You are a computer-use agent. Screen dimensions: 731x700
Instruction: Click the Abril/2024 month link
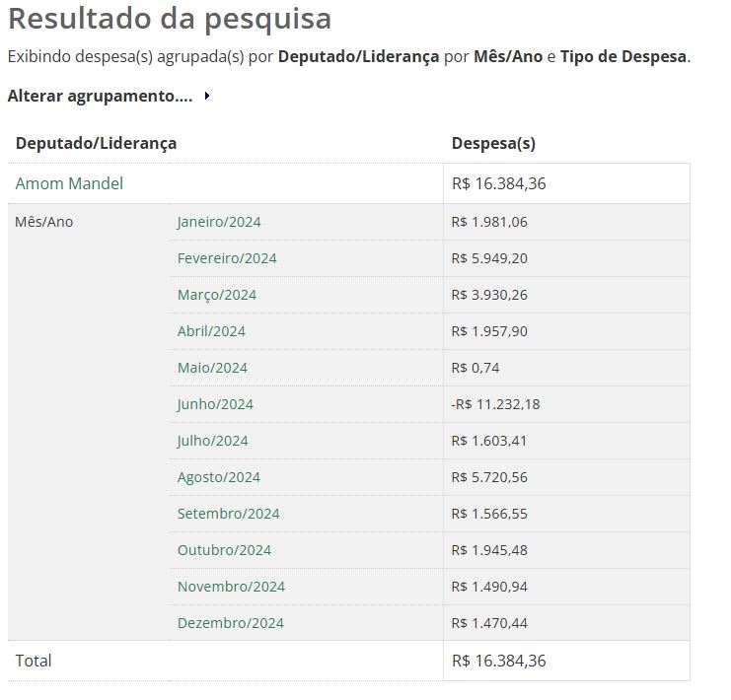coord(211,331)
